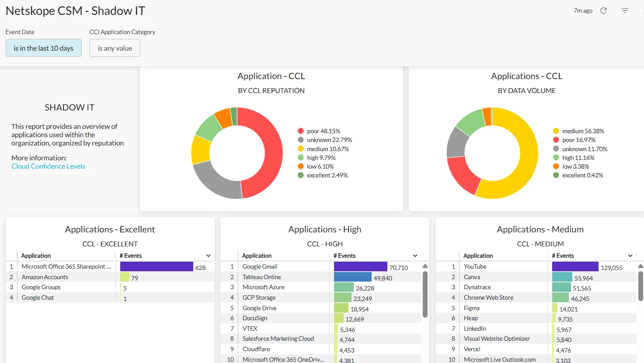Select the 'Heap' row
This screenshot has width=644, height=363.
click(536, 318)
